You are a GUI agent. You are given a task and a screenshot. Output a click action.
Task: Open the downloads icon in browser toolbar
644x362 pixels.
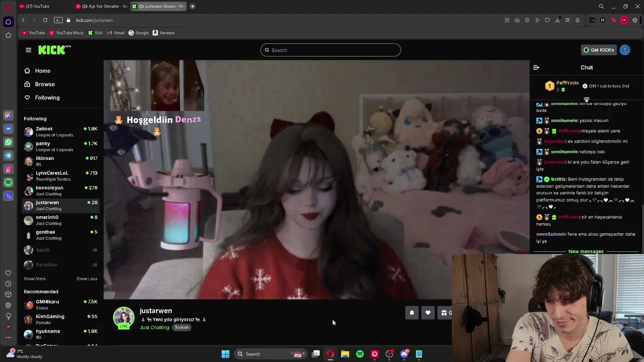click(x=557, y=20)
